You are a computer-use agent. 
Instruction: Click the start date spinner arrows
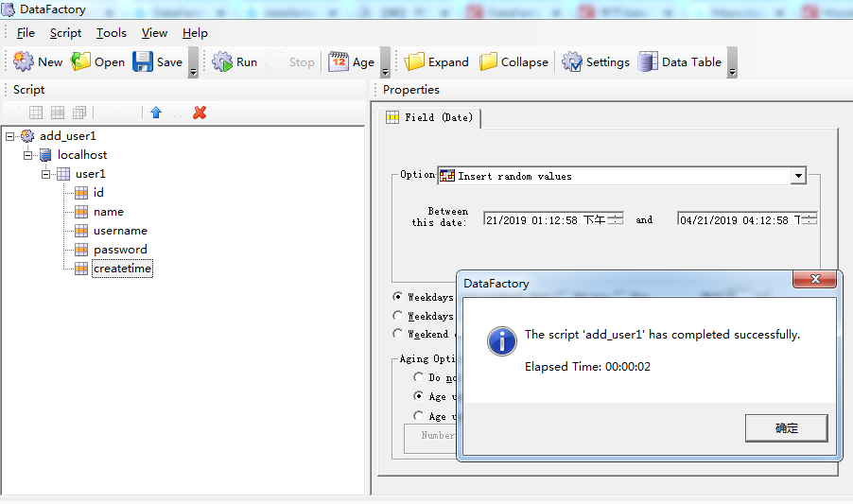[616, 219]
